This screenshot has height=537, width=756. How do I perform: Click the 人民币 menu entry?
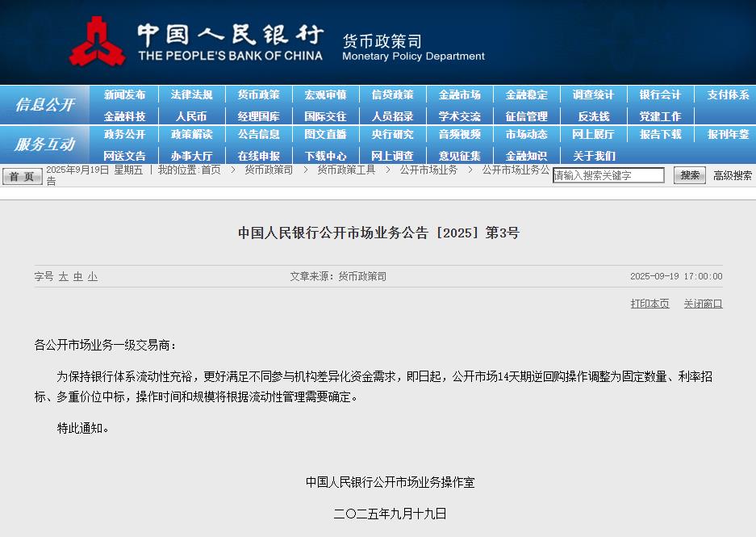[x=191, y=116]
